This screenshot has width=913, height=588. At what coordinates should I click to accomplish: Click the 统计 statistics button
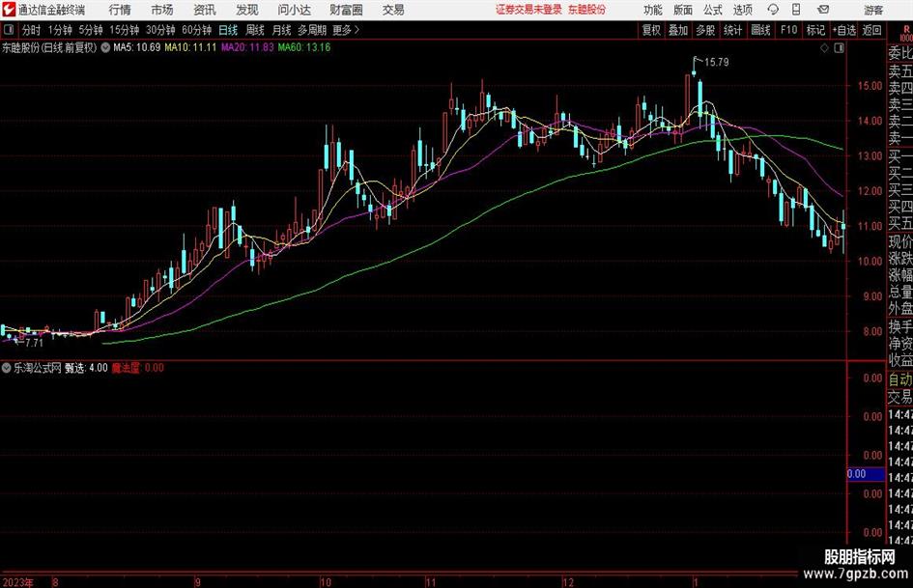click(x=733, y=30)
